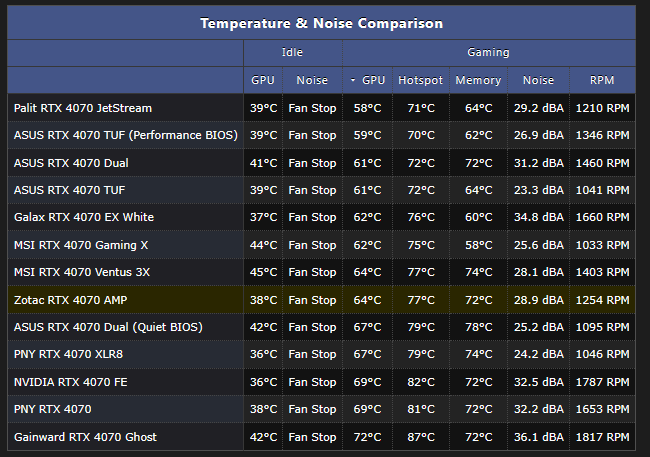Click 1653 RPM cell
Image resolution: width=650 pixels, height=457 pixels.
point(602,409)
